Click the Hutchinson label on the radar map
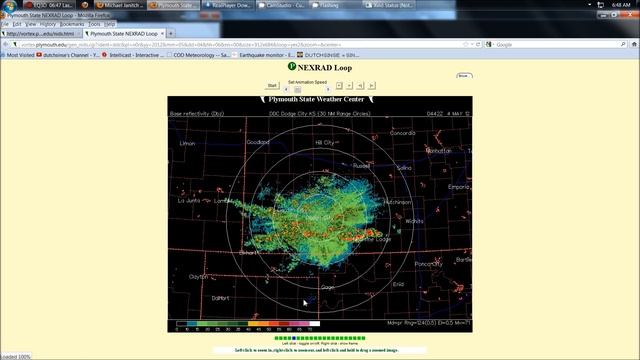 398,202
